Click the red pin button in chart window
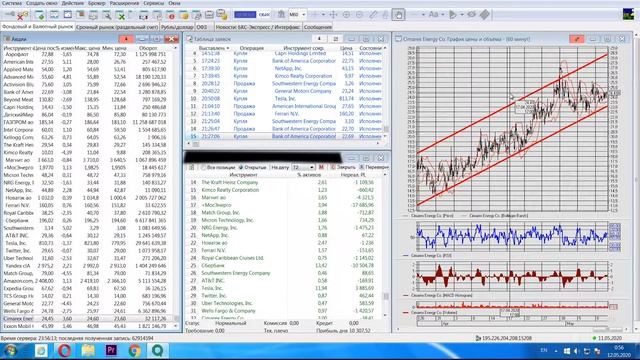The height and width of the screenshot is (360, 640). (x=577, y=39)
